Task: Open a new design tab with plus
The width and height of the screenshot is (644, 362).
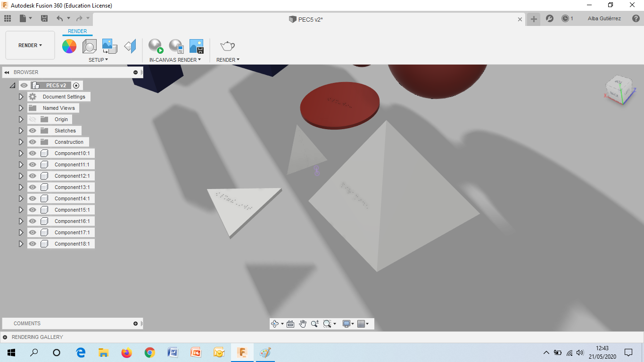Action: pyautogui.click(x=534, y=19)
